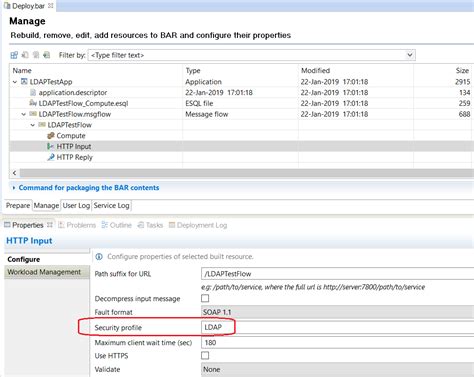Click the info icon beside Configure properties message
The height and width of the screenshot is (377, 474).
(99, 257)
